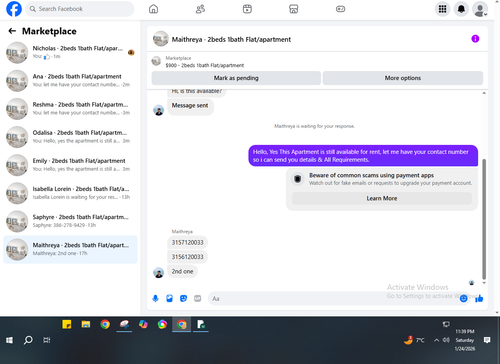Screen dimensions: 500x364
Task: Go to the Home feed icon
Action: coord(153,9)
